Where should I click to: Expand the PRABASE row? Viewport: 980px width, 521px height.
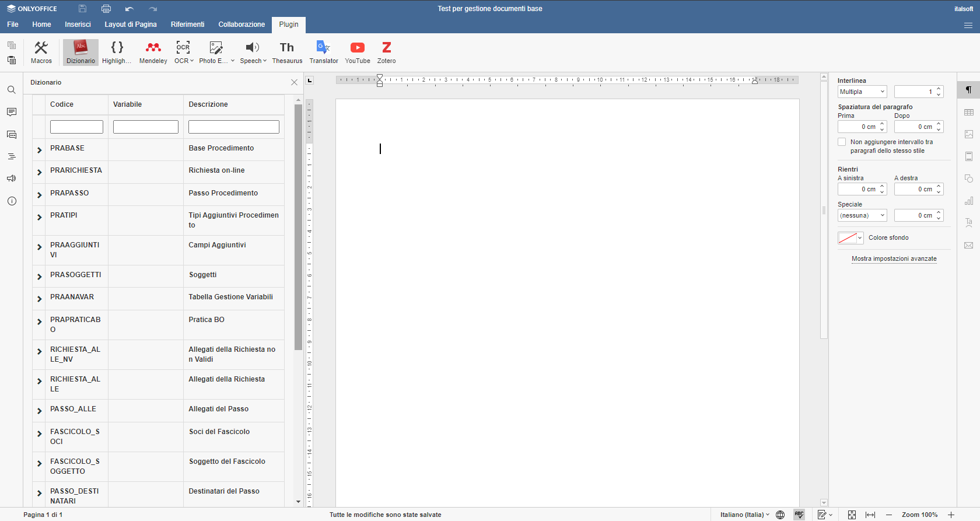[x=40, y=150]
